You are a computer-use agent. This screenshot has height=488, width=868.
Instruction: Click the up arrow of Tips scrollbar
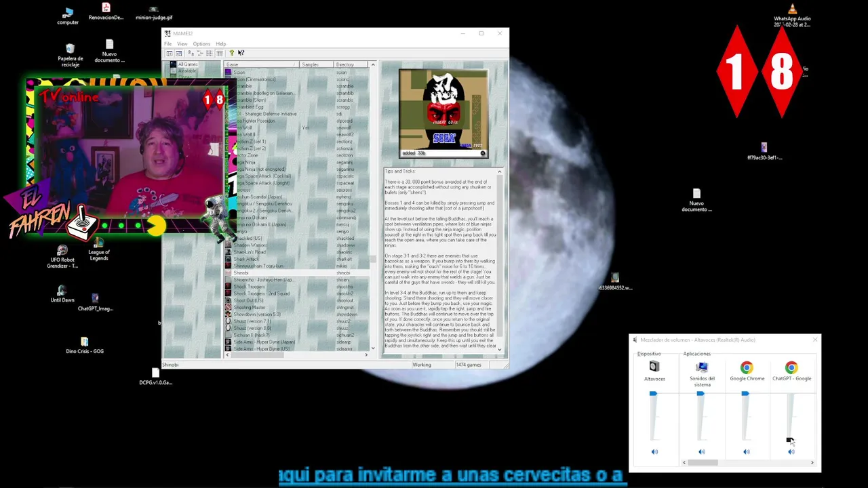[500, 172]
